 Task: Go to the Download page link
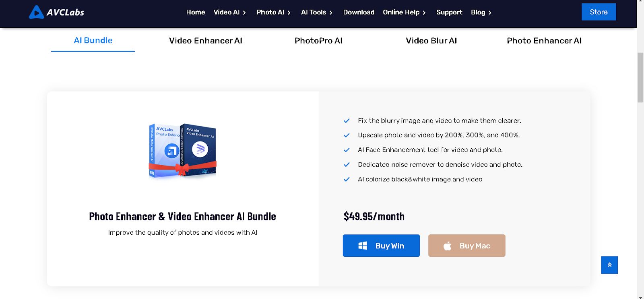point(359,12)
